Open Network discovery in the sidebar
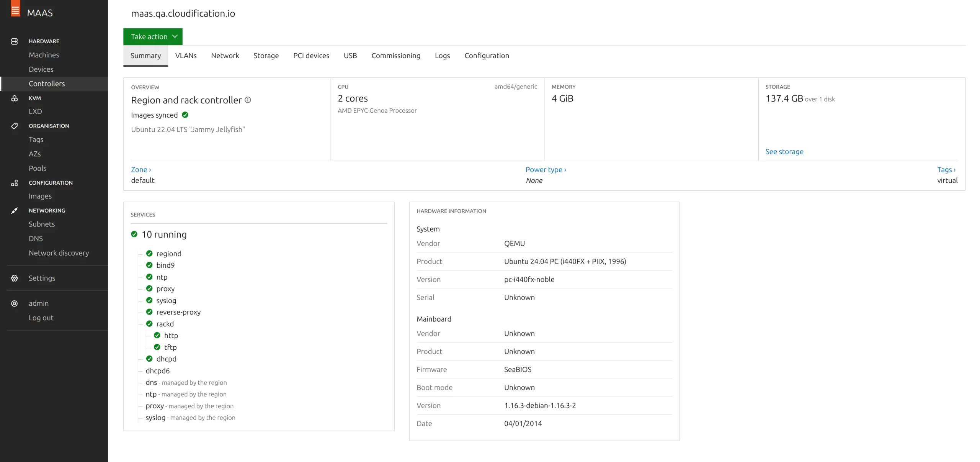980x462 pixels. tap(59, 253)
